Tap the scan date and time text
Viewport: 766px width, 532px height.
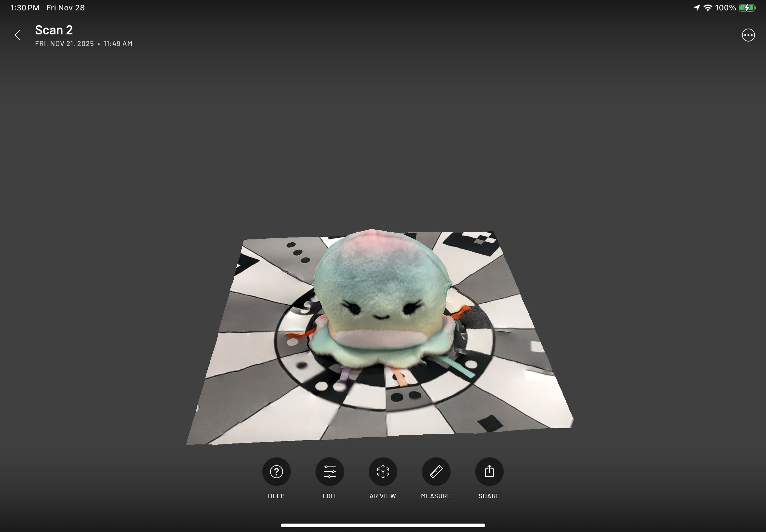pos(83,43)
